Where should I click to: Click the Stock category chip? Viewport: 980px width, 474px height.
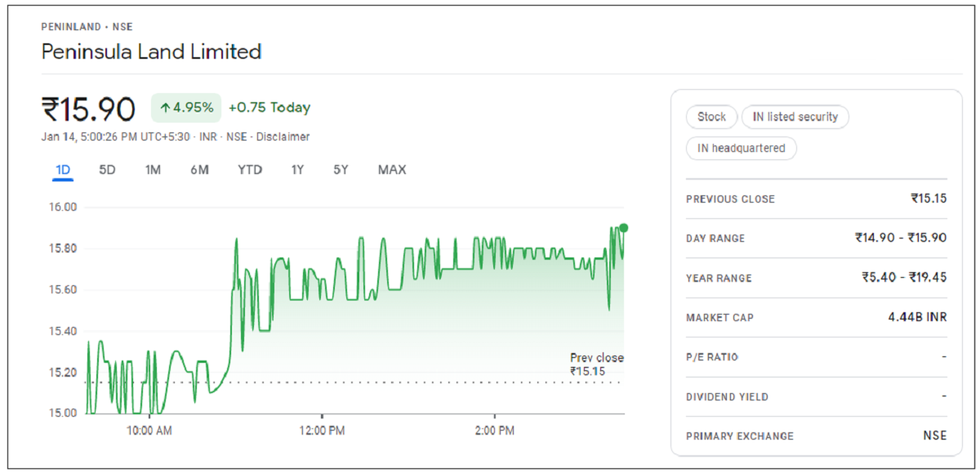point(711,117)
